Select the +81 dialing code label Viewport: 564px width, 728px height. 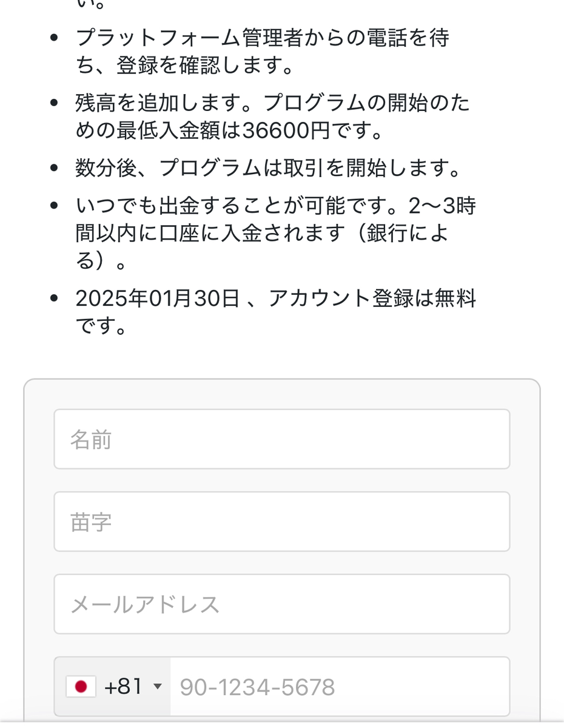click(x=123, y=687)
